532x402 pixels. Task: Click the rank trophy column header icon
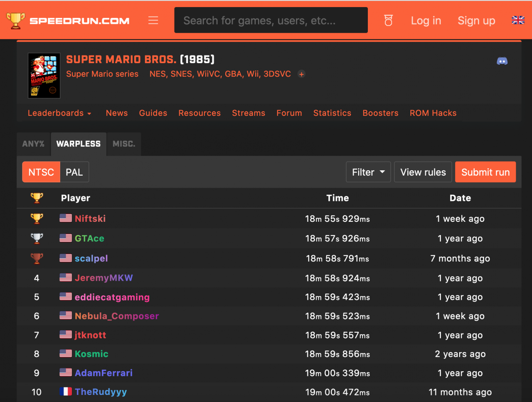[37, 198]
